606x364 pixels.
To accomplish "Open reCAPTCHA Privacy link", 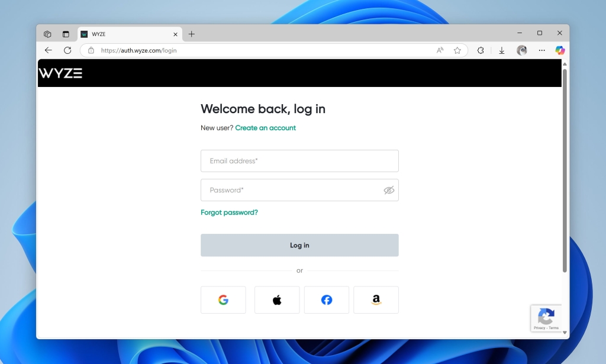I will click(x=539, y=328).
